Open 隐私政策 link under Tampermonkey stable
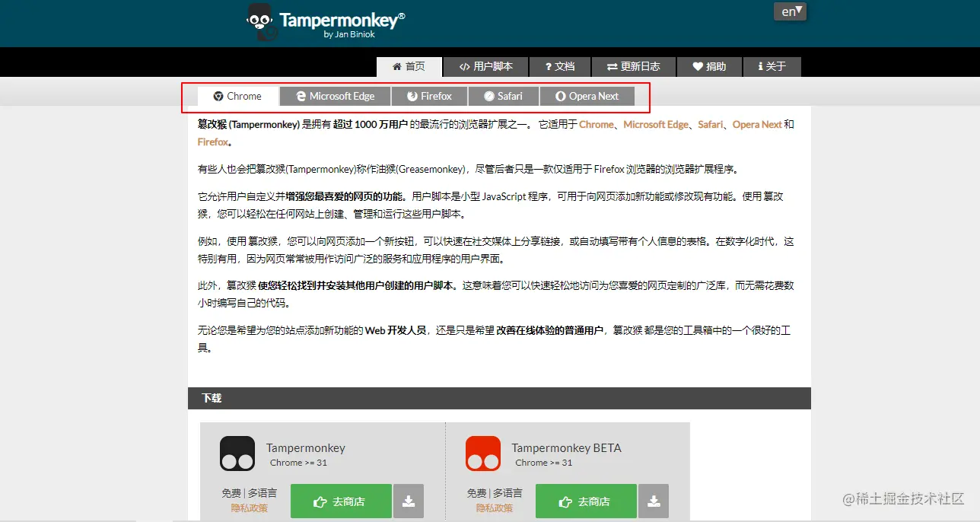Image resolution: width=980 pixels, height=522 pixels. pos(250,508)
